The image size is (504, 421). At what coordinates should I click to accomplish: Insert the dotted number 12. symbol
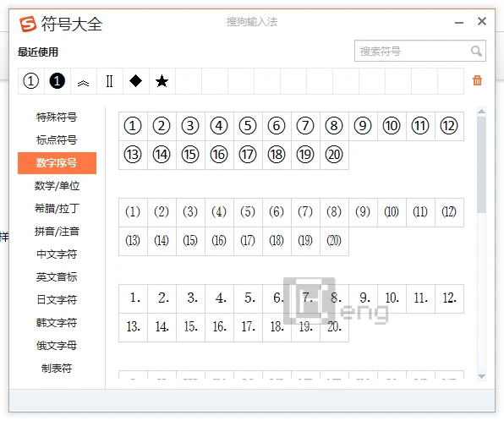click(x=449, y=298)
